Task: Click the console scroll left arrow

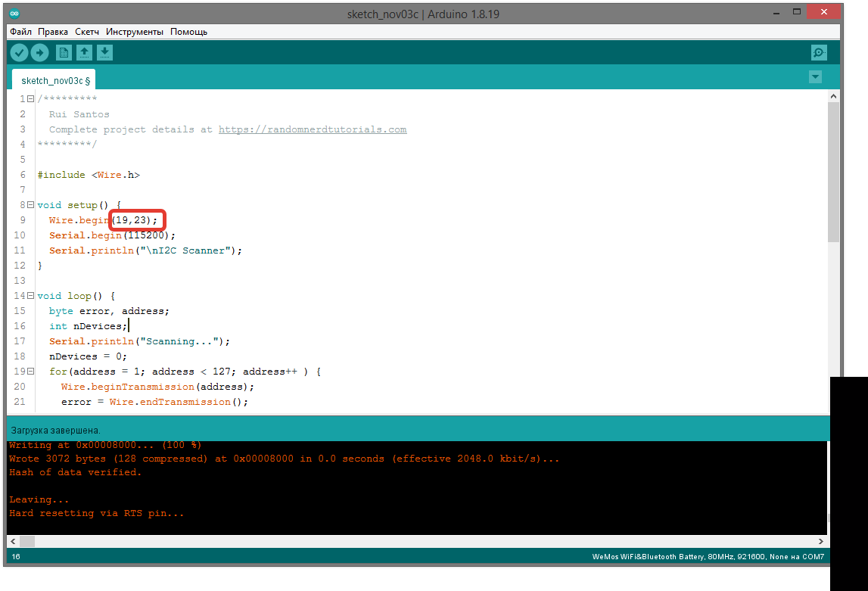Action: pos(14,541)
